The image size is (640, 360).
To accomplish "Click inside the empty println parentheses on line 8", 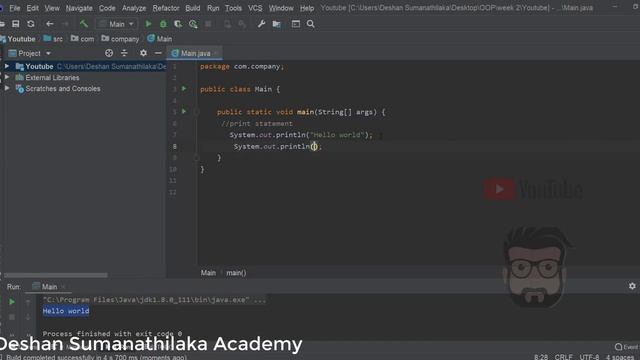I will (x=314, y=146).
